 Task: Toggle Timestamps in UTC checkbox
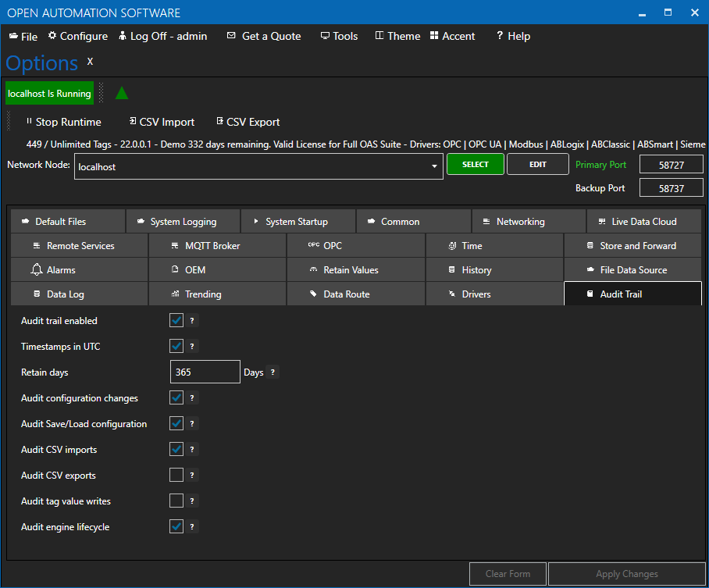(176, 346)
